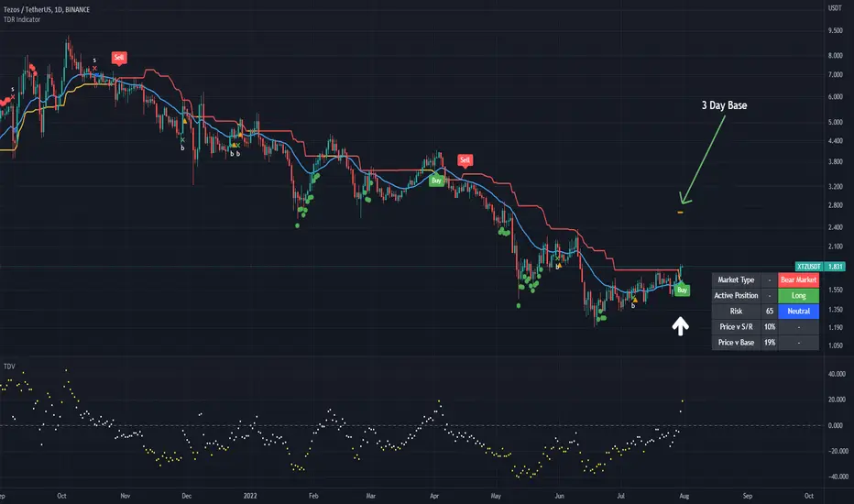Click the USDT currency label on price axis
This screenshot has height=504, width=854.
tap(835, 7)
